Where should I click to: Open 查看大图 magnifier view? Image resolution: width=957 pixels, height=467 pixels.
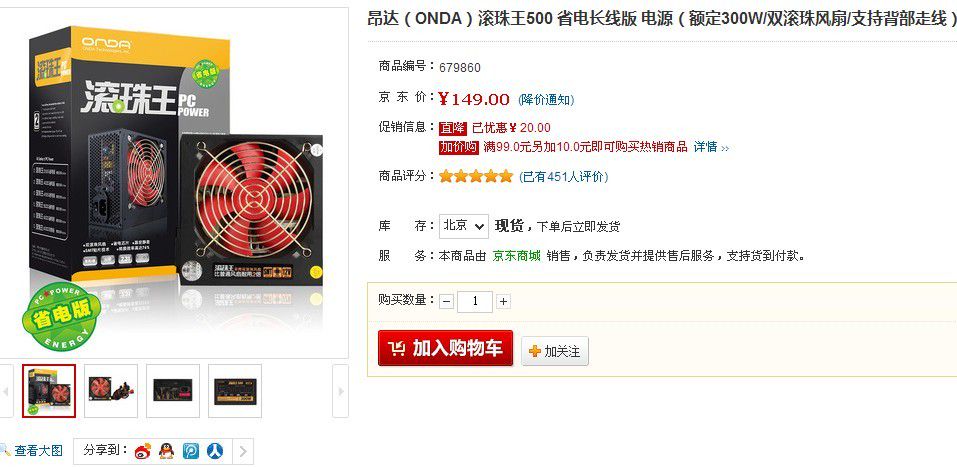32,451
